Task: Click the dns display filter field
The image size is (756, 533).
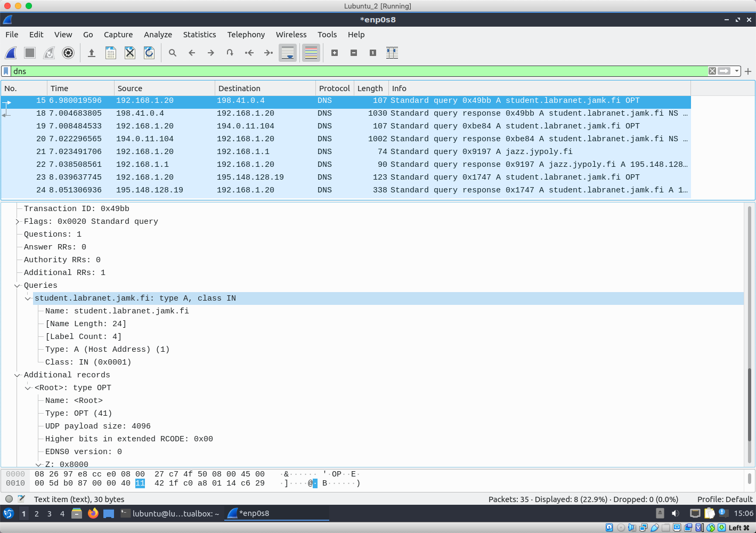Action: coord(360,71)
